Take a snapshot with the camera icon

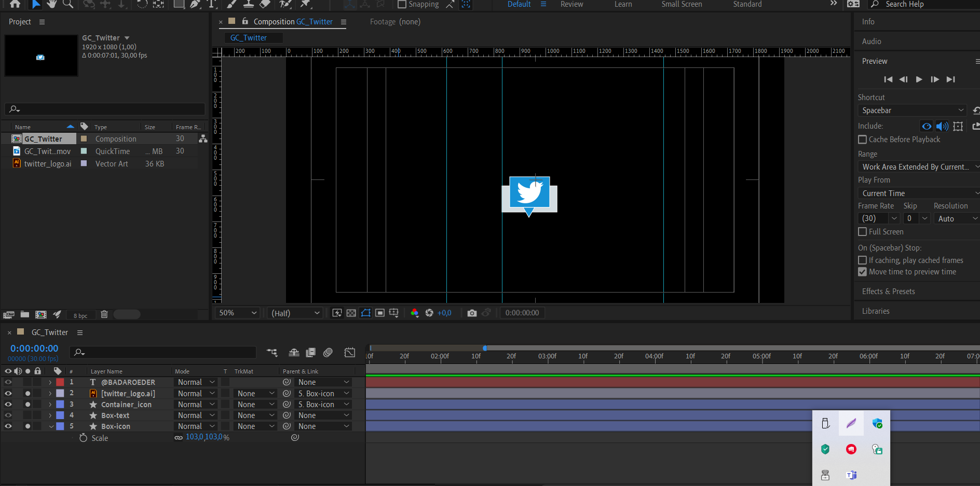pyautogui.click(x=472, y=313)
